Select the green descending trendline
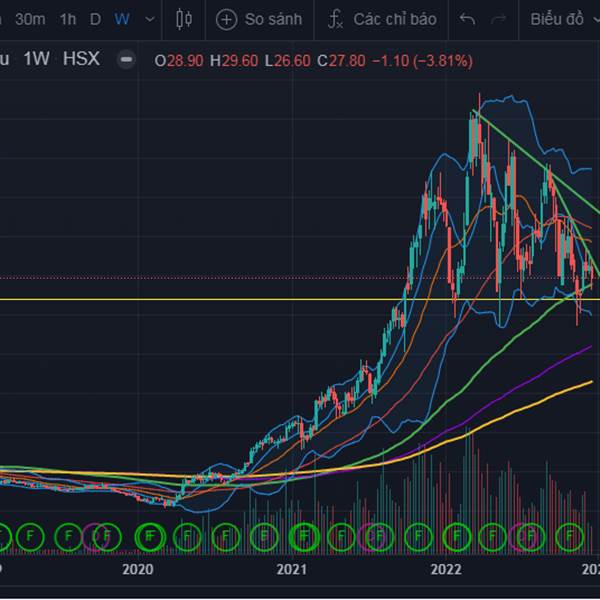Viewport: 600px width, 600px height. [536, 161]
